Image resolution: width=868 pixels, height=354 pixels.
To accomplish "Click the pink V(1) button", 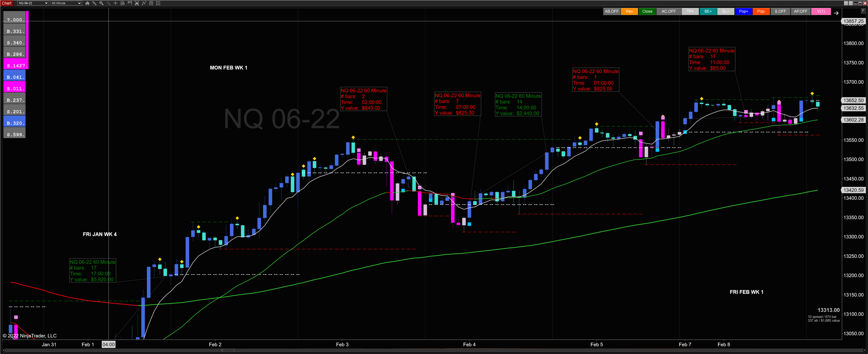I will (821, 11).
